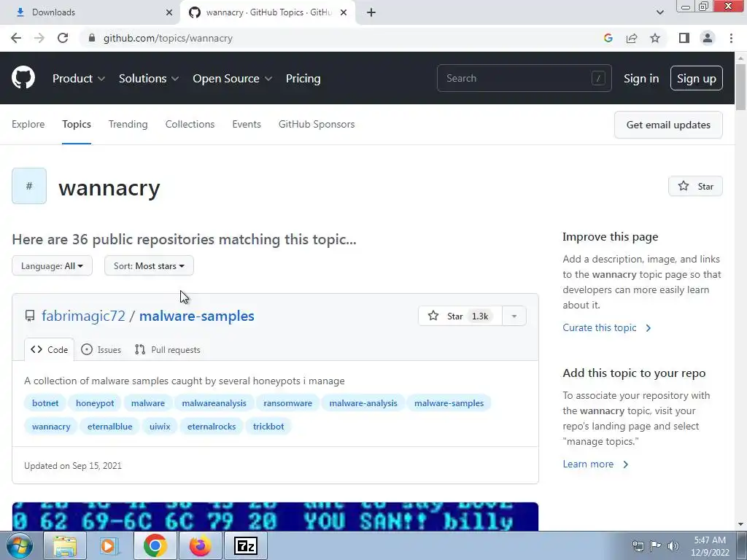Viewport: 747px width, 560px height.
Task: Star the wannacry topic
Action: tap(695, 186)
